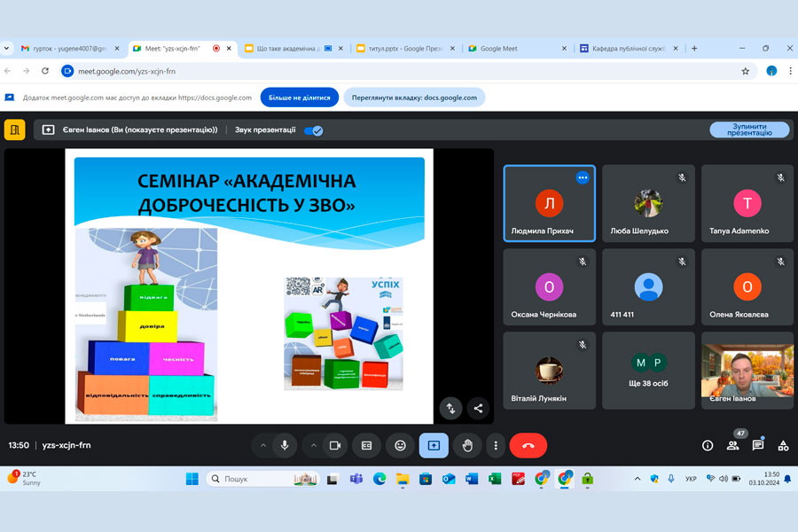Viewport: 798px width, 532px height.
Task: Open Outlook from the taskbar
Action: pos(449,479)
